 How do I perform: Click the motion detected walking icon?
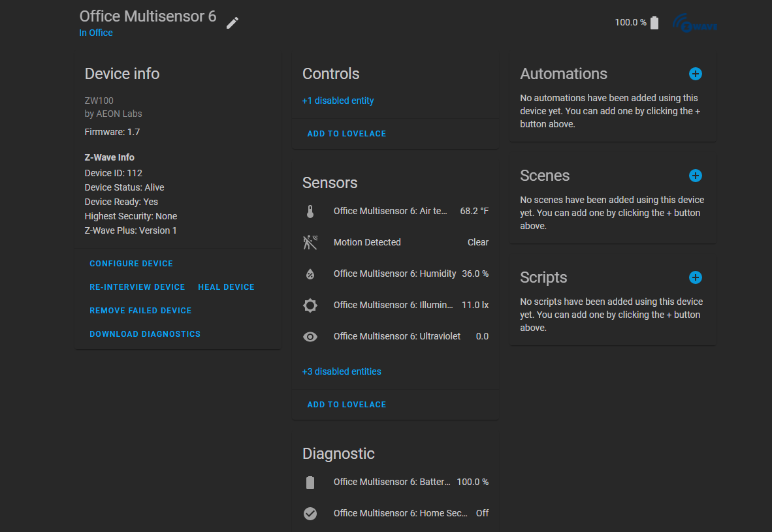(x=310, y=242)
